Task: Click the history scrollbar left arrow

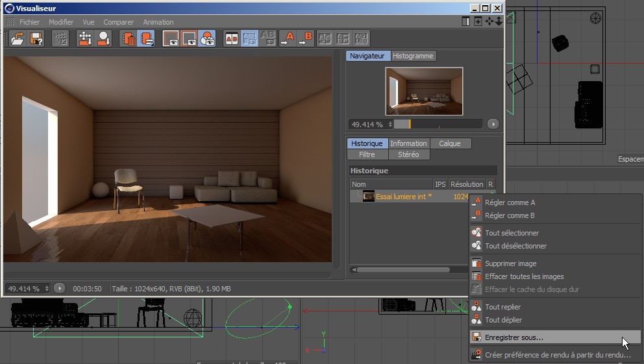Action: pos(354,270)
